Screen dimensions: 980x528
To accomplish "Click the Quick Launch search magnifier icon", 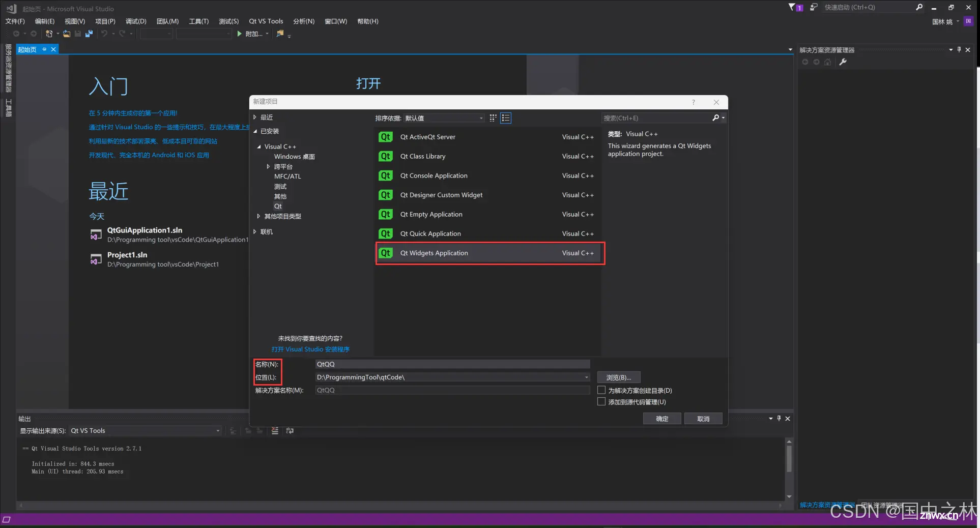I will 919,7.
